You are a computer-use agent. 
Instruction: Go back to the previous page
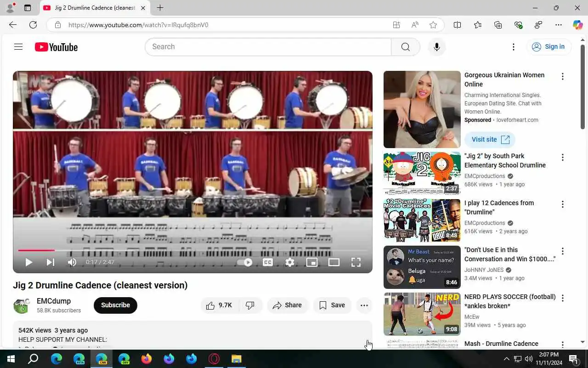pos(13,25)
